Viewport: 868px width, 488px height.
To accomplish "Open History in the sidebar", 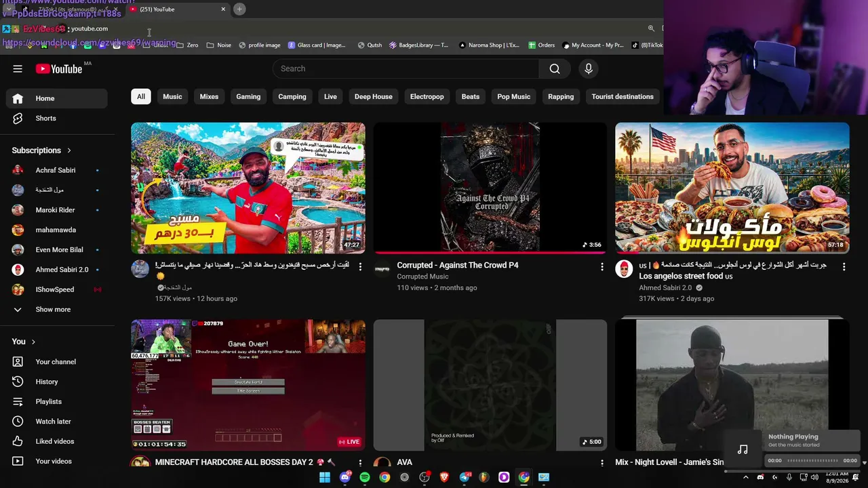I will click(57, 382).
